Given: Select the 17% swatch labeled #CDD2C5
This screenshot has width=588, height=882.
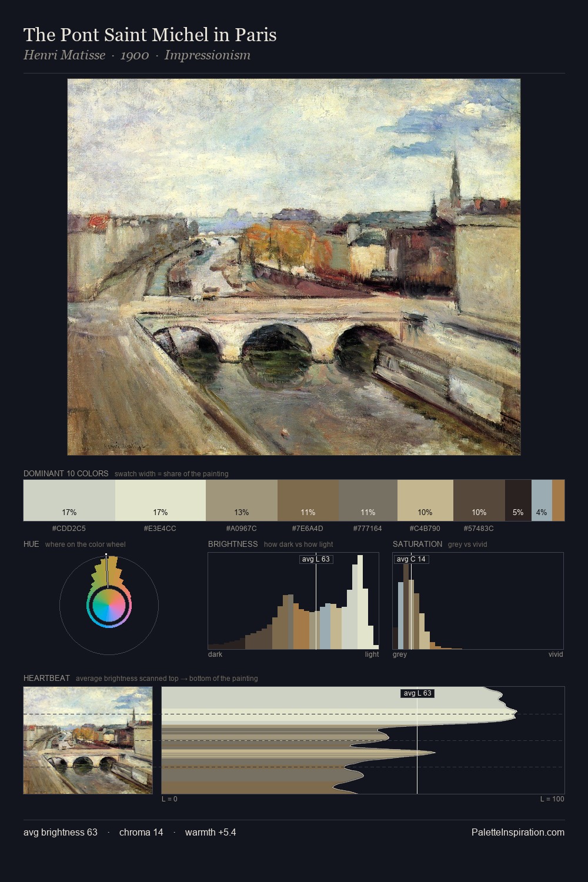Looking at the screenshot, I should click(x=69, y=500).
